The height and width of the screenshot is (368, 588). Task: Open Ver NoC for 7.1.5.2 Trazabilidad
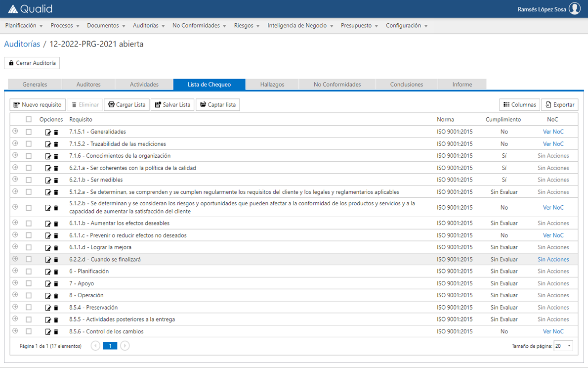[553, 143]
